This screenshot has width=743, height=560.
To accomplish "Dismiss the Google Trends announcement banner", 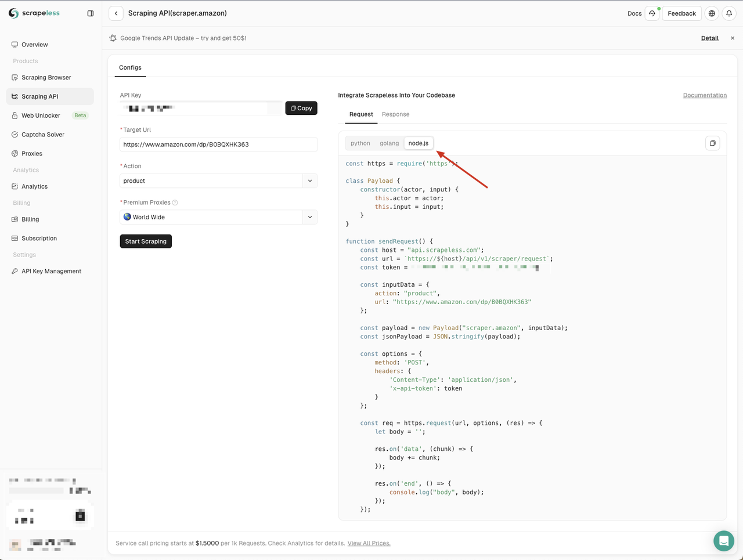I will [733, 38].
